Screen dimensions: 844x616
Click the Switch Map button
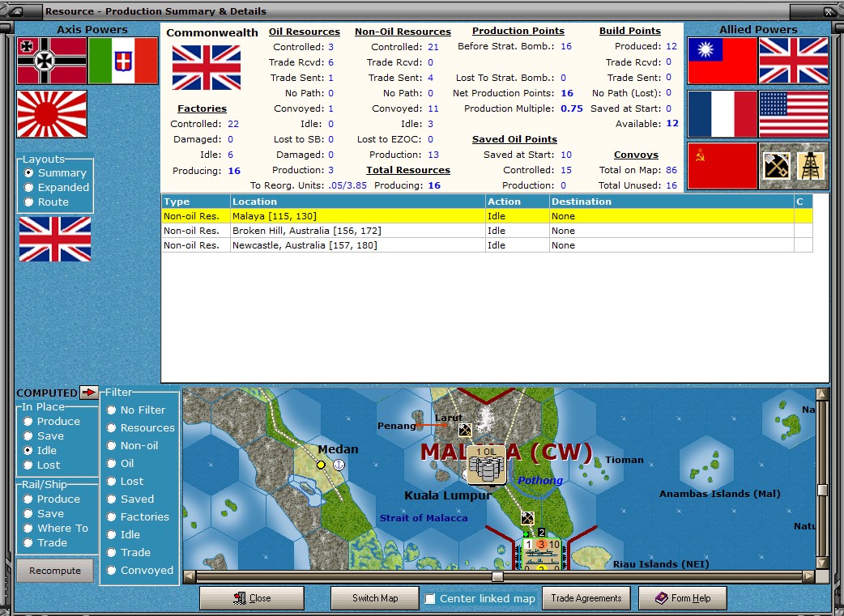[375, 598]
